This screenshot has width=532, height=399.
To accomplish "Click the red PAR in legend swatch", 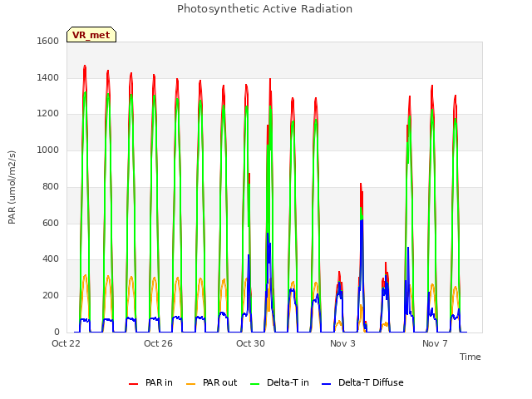I will (133, 384).
